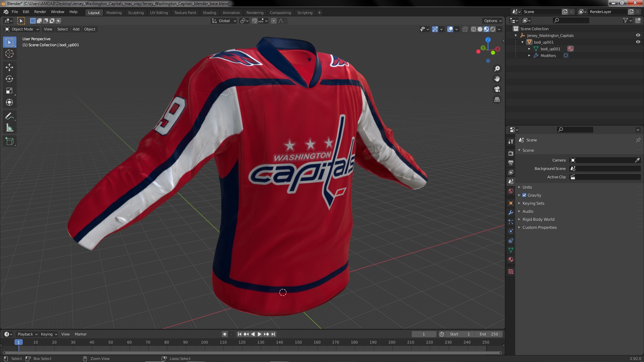Expand Custom Properties panel

(x=539, y=227)
